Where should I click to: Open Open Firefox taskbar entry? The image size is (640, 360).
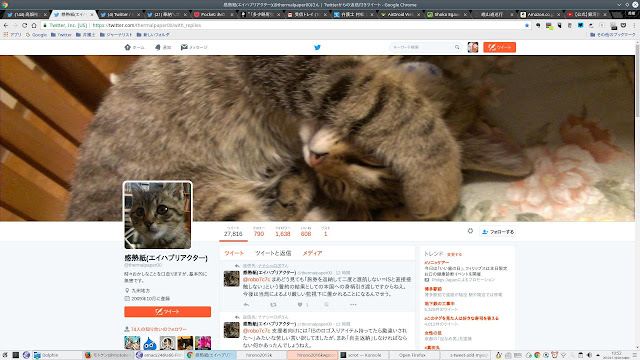point(414,355)
